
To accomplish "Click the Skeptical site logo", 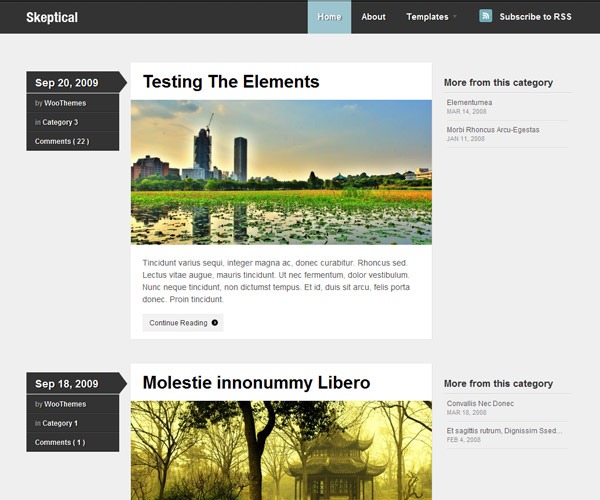I will (x=52, y=17).
